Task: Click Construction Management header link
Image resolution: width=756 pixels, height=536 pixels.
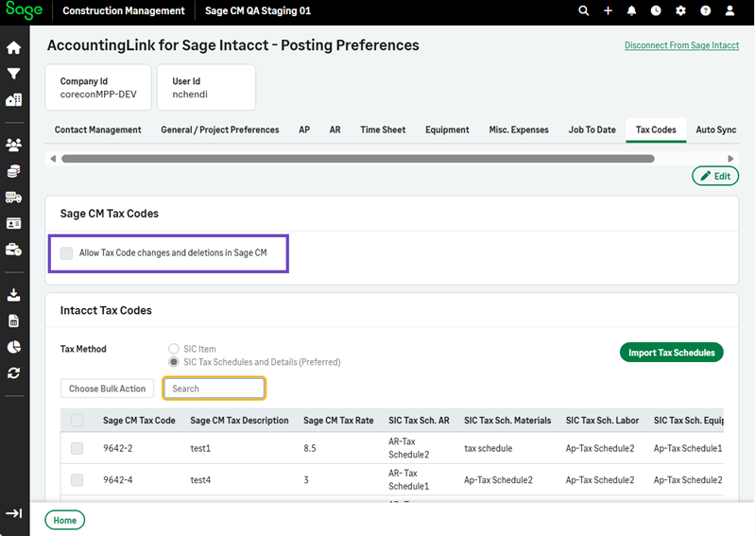Action: [124, 10]
